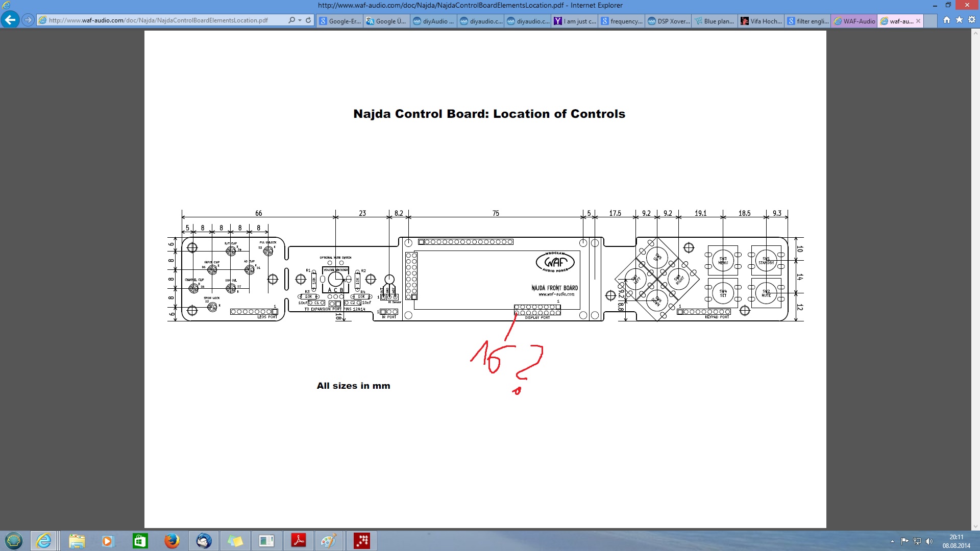
Task: Switch to the Google Ü... tab
Action: (387, 21)
